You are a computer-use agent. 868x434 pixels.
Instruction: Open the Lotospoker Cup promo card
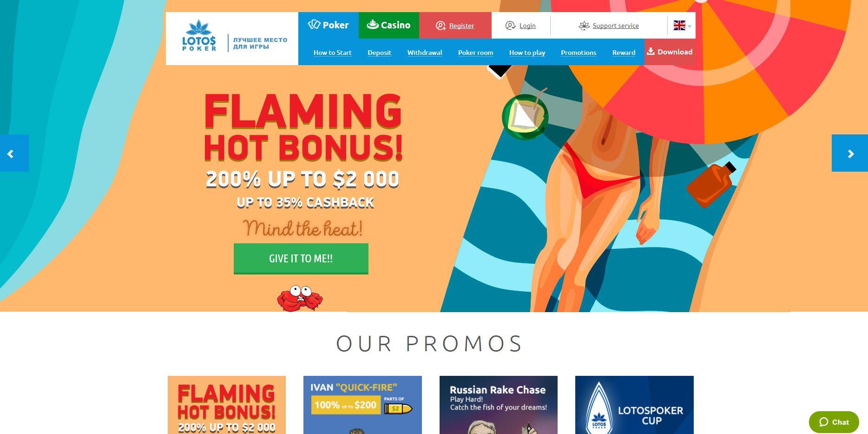pos(634,405)
